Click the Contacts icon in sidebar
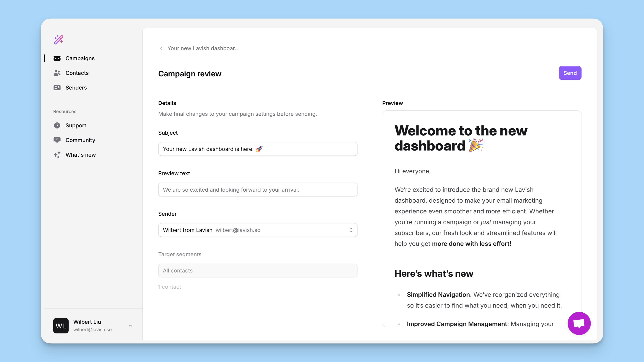 click(57, 73)
